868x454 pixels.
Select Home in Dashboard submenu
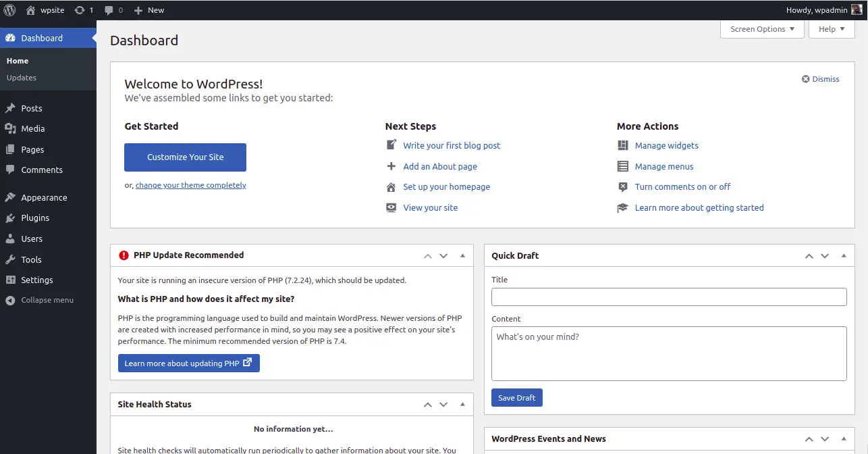[18, 61]
